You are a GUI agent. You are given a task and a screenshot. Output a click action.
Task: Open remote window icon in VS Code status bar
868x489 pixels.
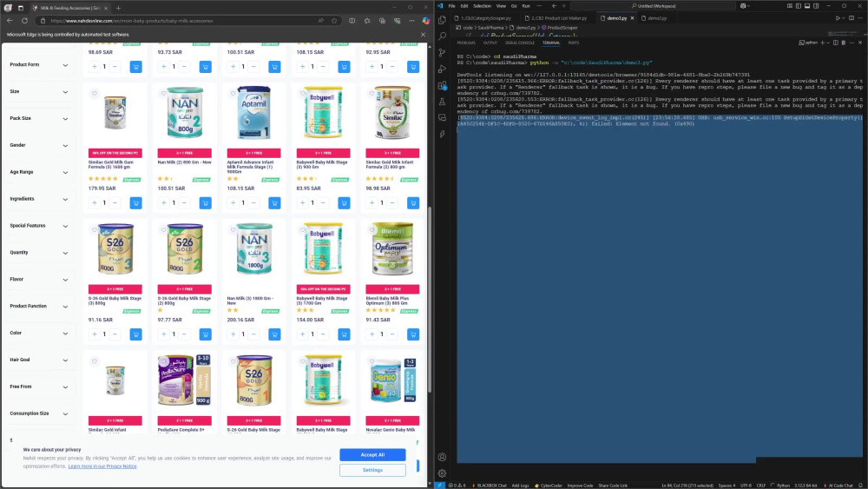pyautogui.click(x=439, y=486)
